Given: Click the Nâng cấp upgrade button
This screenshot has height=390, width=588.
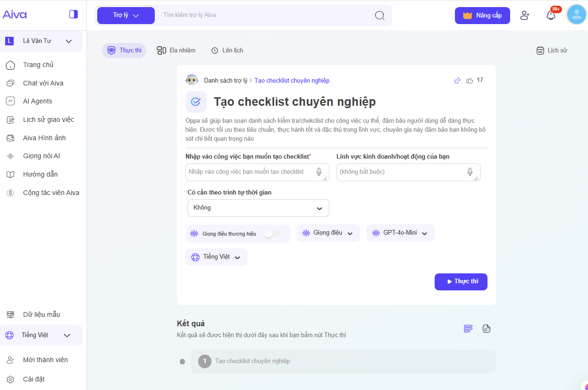Looking at the screenshot, I should pos(482,15).
